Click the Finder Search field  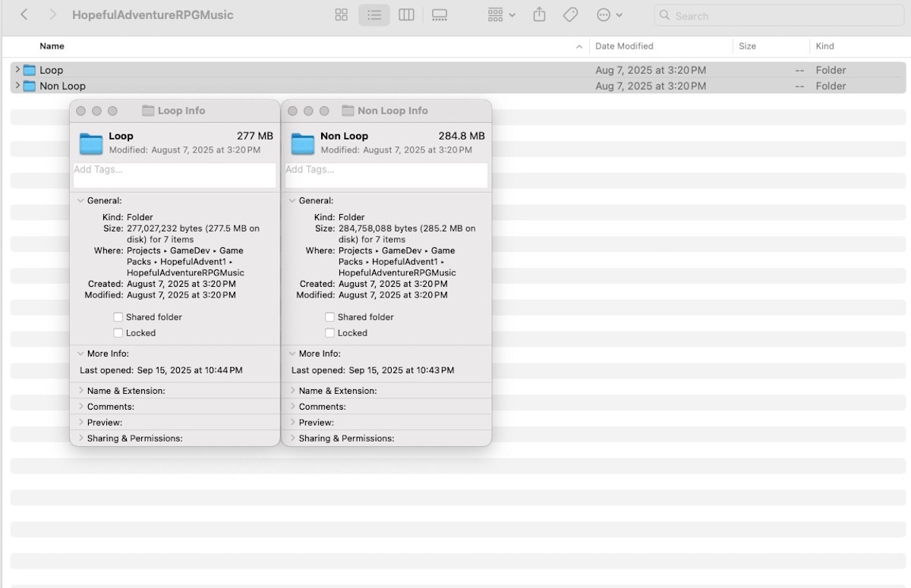click(782, 15)
